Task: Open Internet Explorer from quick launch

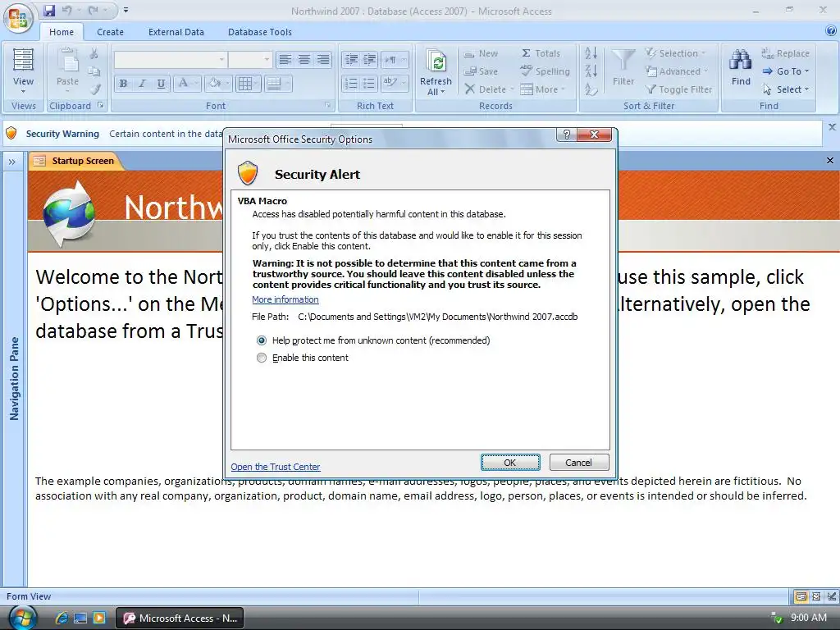Action: pyautogui.click(x=62, y=618)
